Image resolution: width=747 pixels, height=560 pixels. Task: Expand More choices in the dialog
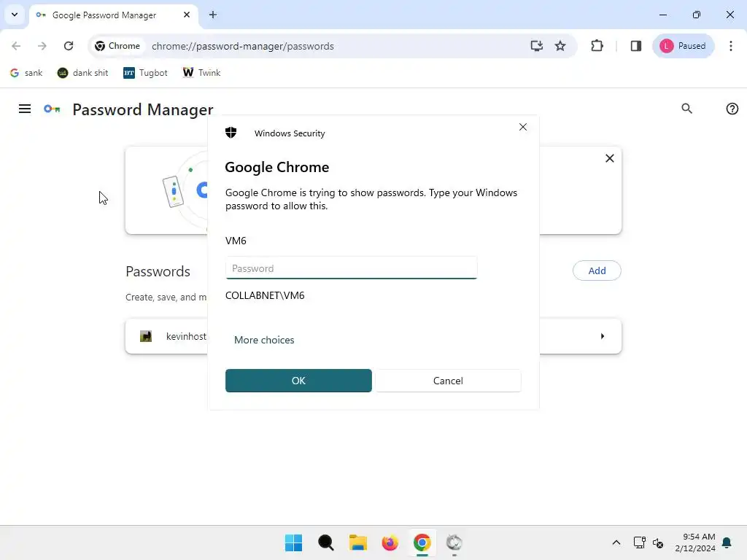pos(264,340)
